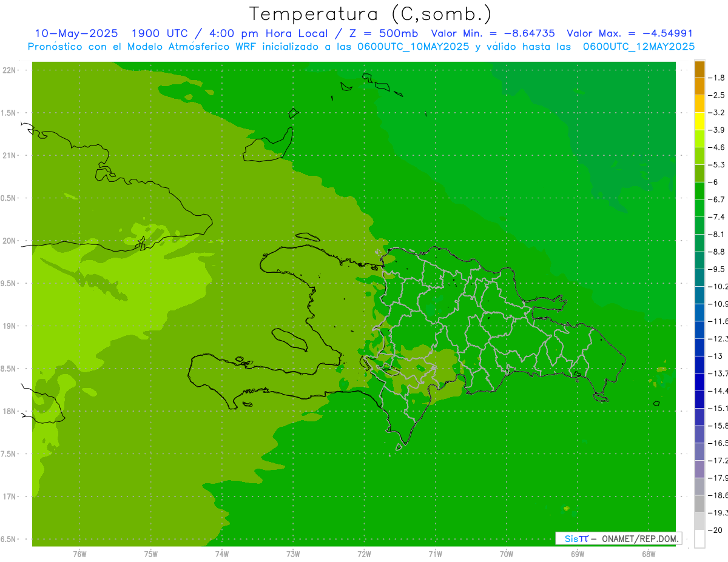728x562 pixels.
Task: Click the colorbar label '-8.8'
Action: [x=718, y=252]
